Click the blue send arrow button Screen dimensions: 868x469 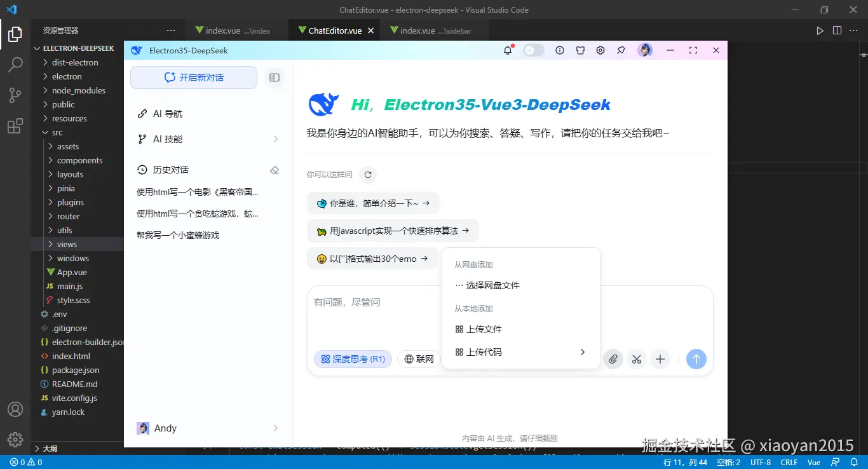(696, 359)
